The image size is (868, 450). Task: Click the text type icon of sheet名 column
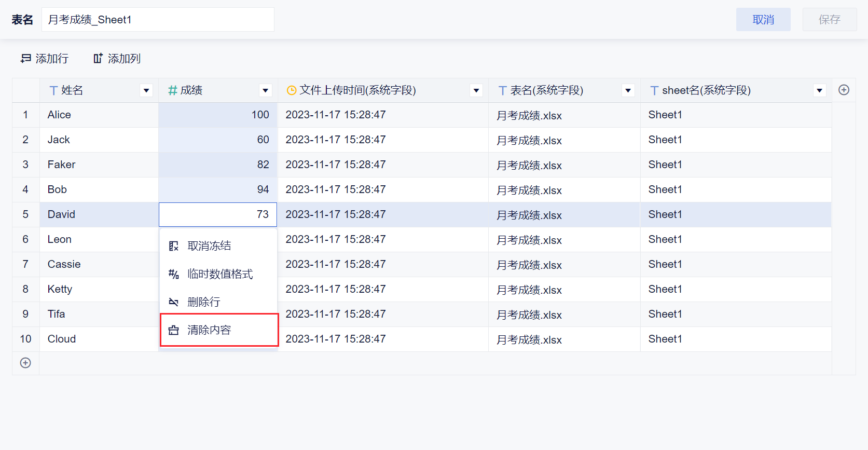[x=654, y=91]
